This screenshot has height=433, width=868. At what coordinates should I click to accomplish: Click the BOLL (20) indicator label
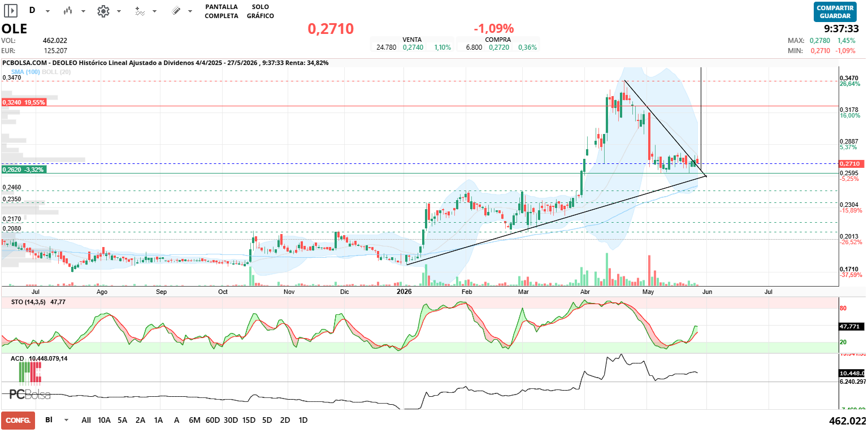pos(56,72)
